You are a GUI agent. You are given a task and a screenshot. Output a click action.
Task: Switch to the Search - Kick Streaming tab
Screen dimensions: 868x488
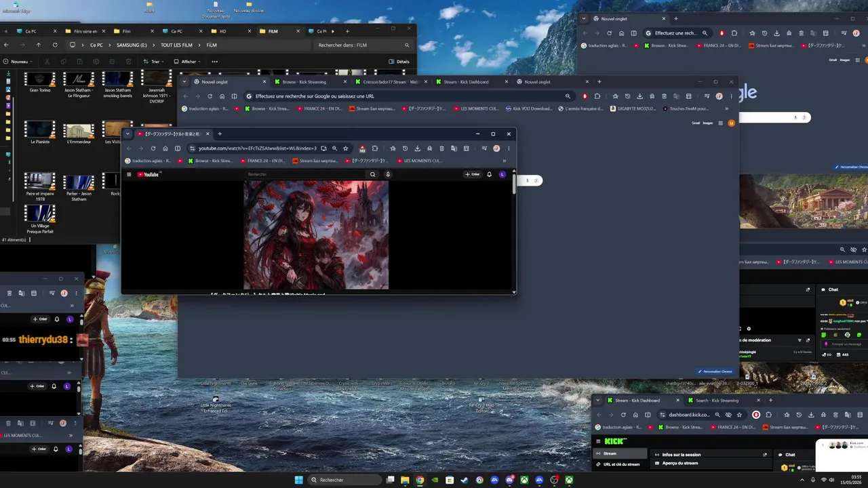click(717, 401)
